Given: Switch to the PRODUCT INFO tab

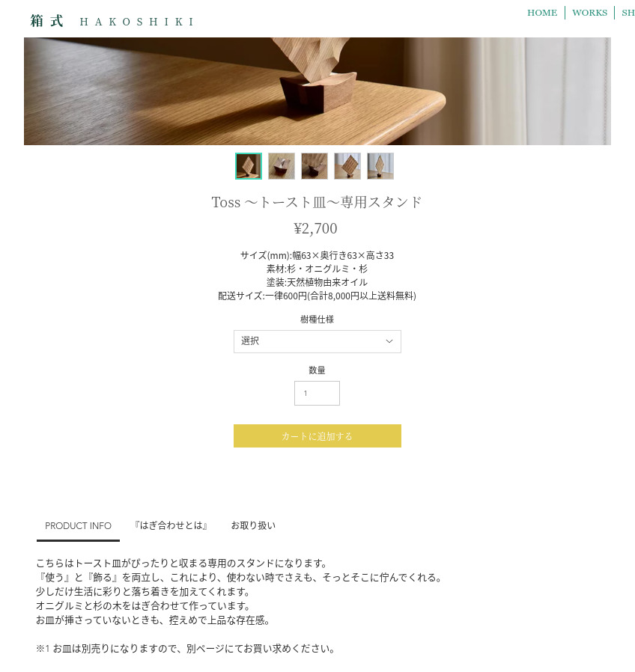Looking at the screenshot, I should [x=78, y=526].
